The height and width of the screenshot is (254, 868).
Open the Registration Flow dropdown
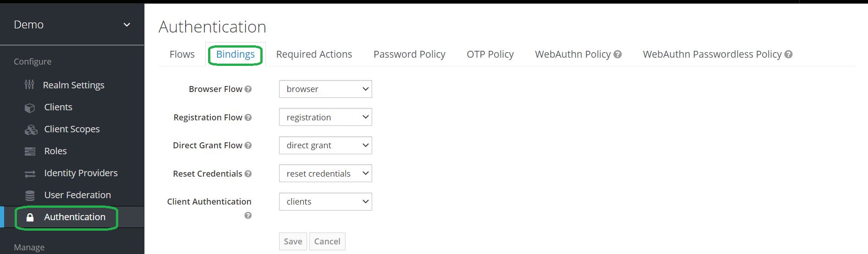325,117
